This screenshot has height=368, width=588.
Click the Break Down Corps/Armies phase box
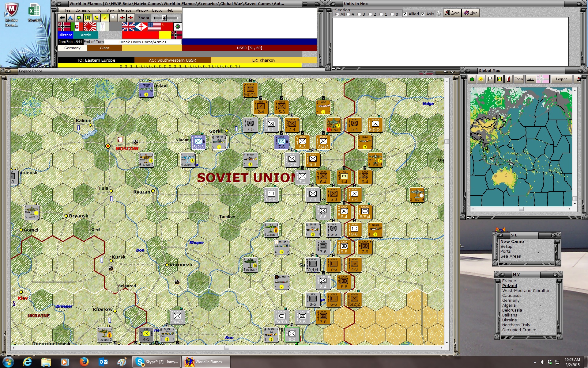click(x=143, y=42)
